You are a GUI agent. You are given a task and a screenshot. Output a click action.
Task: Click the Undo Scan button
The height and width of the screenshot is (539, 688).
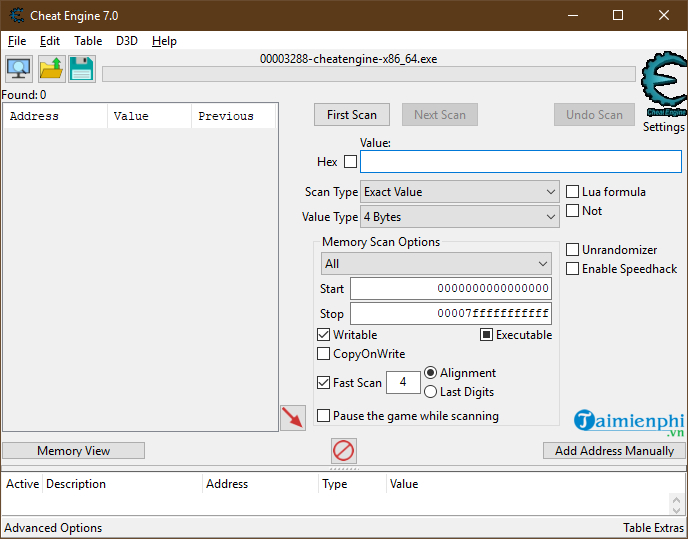[x=594, y=115]
